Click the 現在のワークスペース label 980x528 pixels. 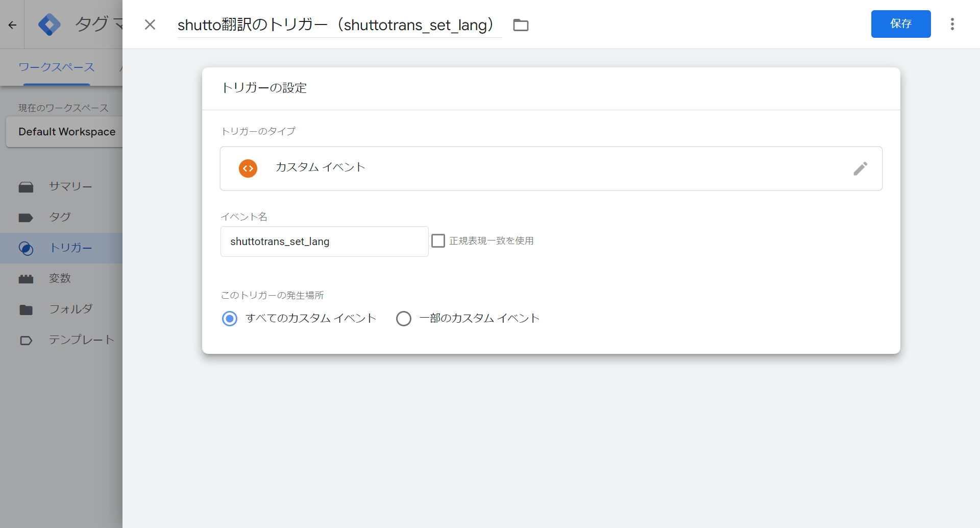pos(63,108)
